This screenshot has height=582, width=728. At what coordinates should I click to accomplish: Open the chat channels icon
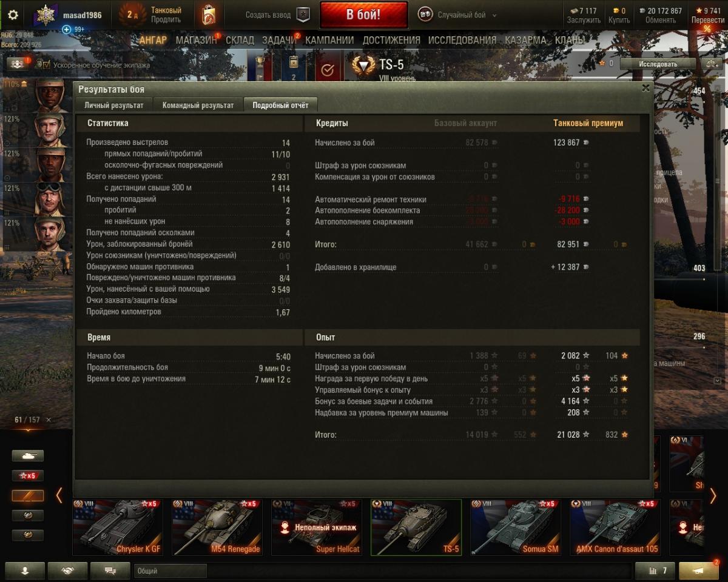pos(110,570)
